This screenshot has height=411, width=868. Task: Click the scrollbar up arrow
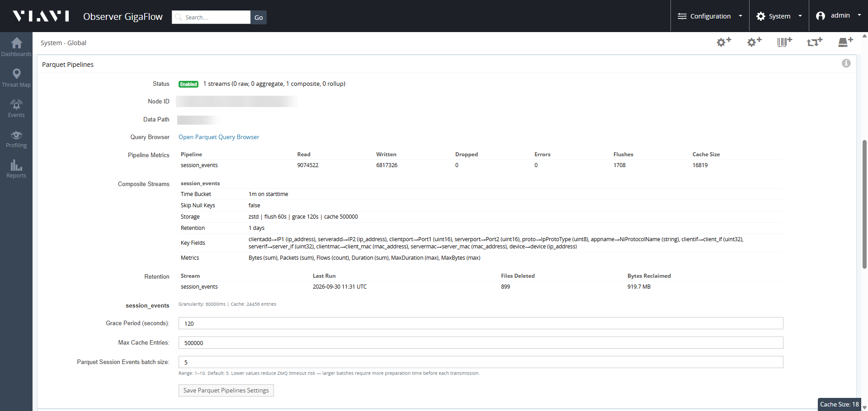pyautogui.click(x=864, y=35)
